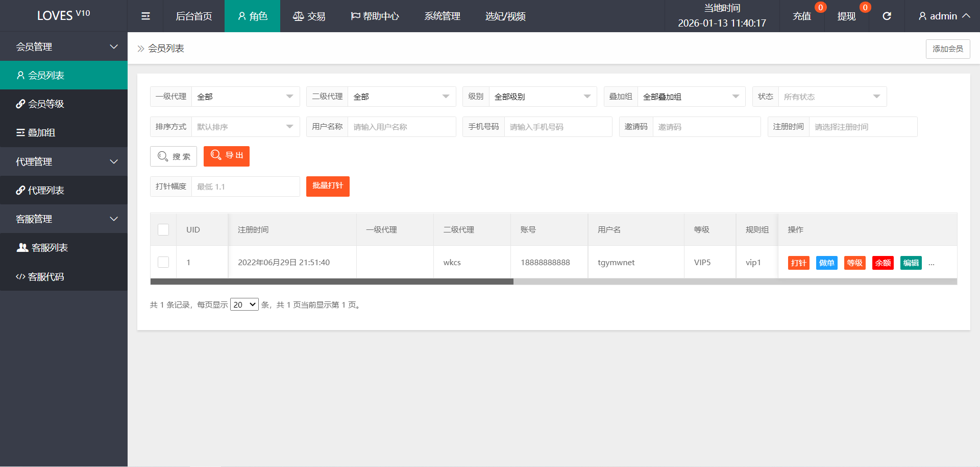Click the magnifier icon in 导出 button
This screenshot has height=467, width=980.
click(x=216, y=155)
